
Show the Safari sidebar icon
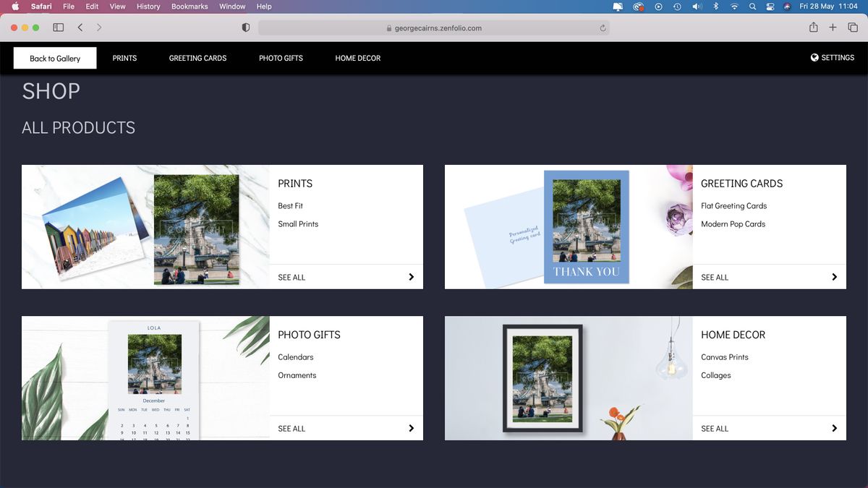(x=57, y=27)
